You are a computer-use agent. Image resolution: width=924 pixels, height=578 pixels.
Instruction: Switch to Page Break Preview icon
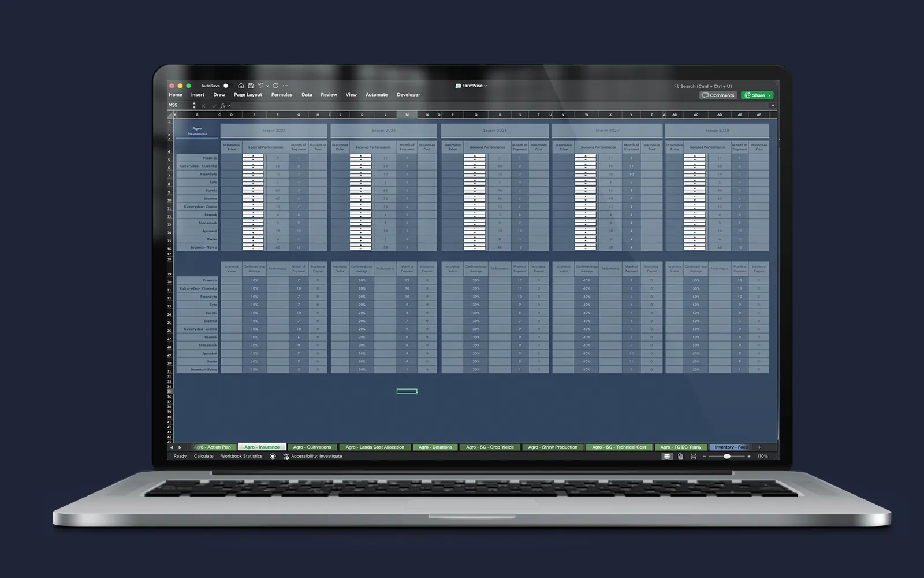694,456
